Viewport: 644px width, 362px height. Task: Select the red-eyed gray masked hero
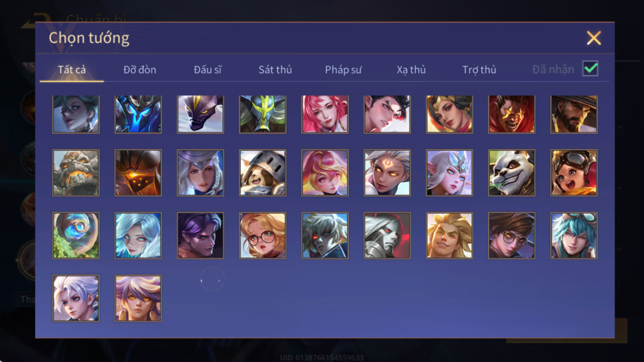tap(387, 236)
